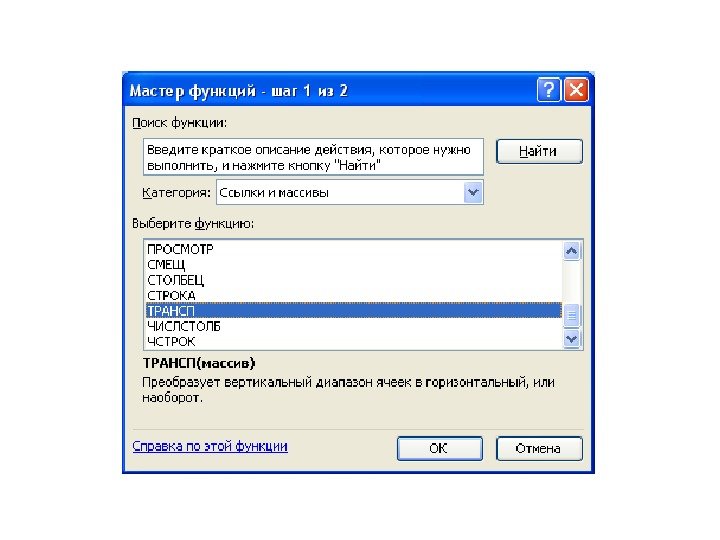
Task: Close the Мастер функций dialog
Action: point(576,89)
